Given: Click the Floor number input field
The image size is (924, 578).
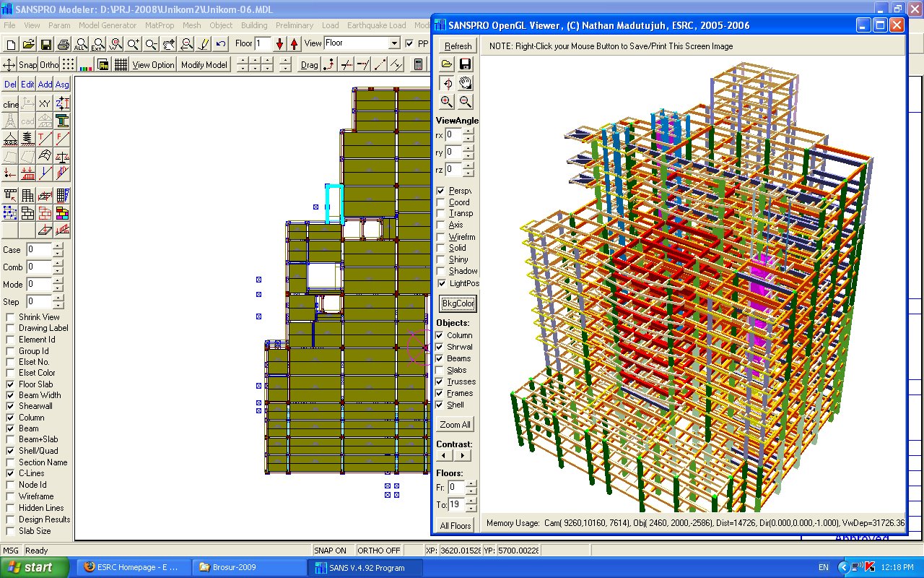Looking at the screenshot, I should point(262,43).
